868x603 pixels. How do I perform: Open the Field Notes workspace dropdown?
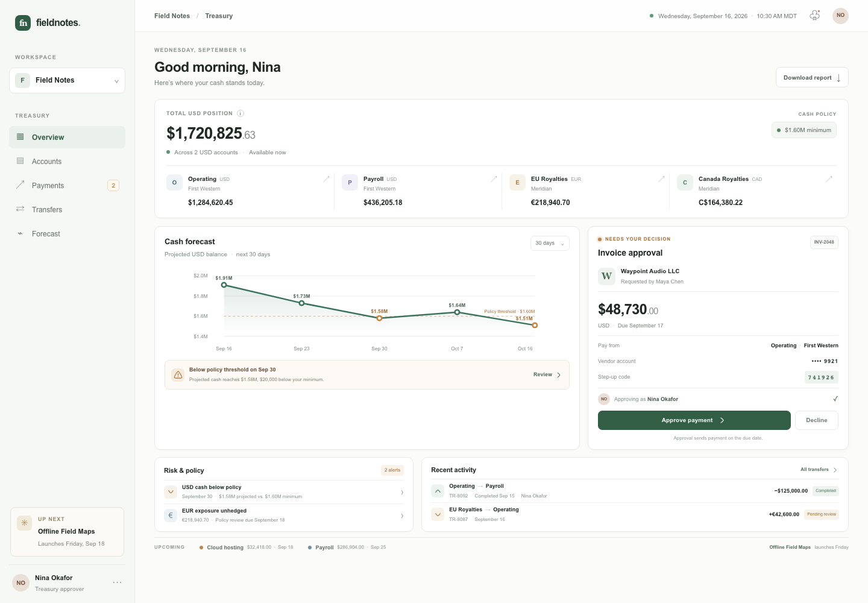67,80
